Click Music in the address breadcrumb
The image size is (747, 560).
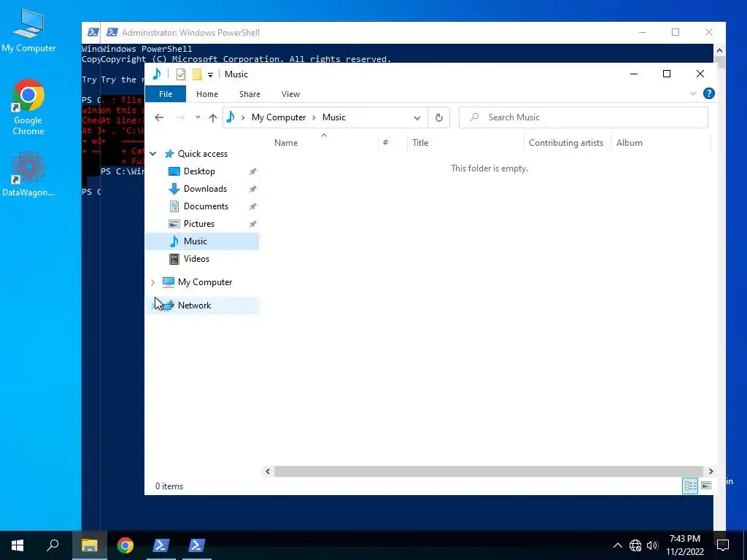(x=334, y=117)
